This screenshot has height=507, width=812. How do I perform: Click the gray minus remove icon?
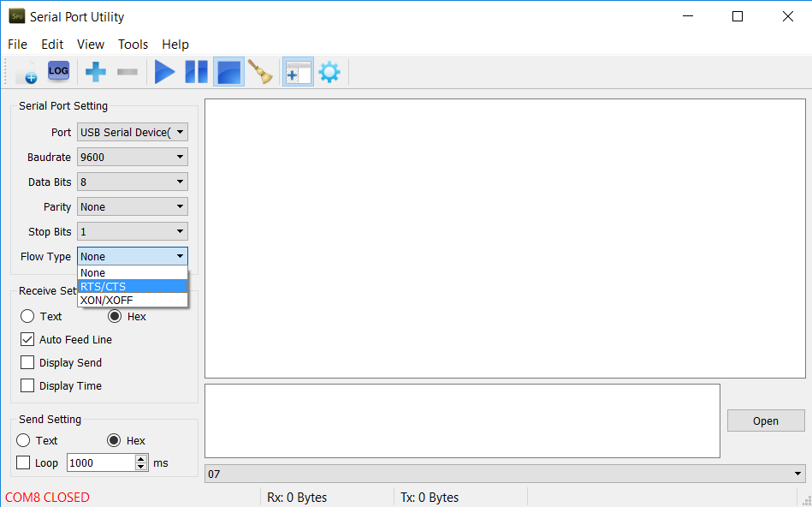click(x=127, y=72)
